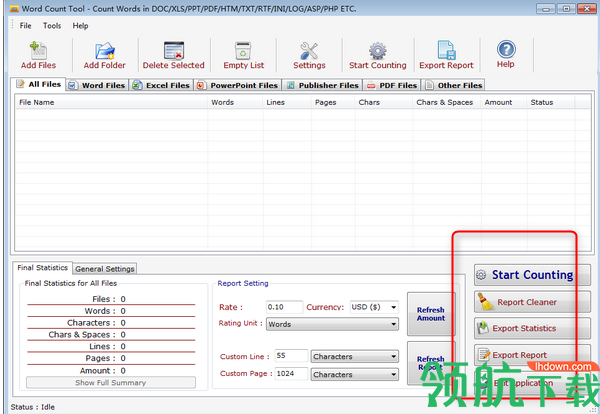Open the Custom Page unit dropdown
The height and width of the screenshot is (414, 600).
pos(354,374)
